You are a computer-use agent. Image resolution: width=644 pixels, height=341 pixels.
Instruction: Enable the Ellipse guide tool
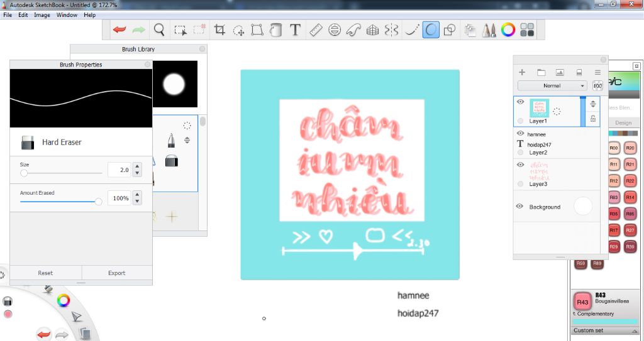(x=335, y=30)
